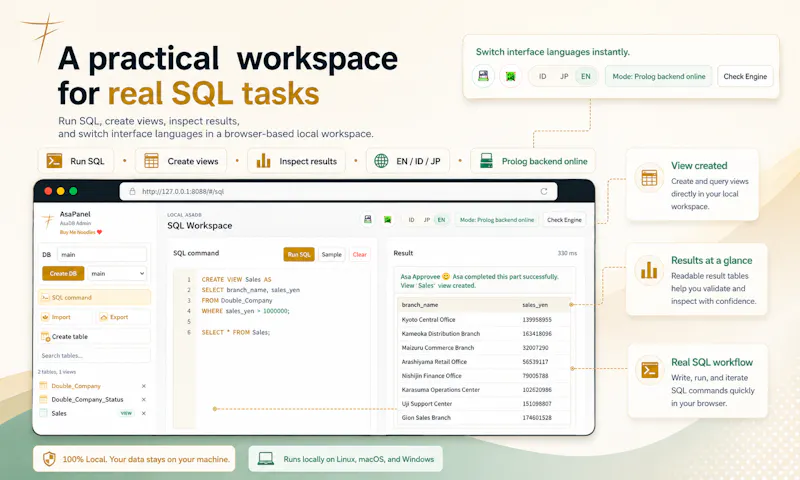The width and height of the screenshot is (800, 480).
Task: Remove the Double_Company table with its X
Action: (x=143, y=386)
